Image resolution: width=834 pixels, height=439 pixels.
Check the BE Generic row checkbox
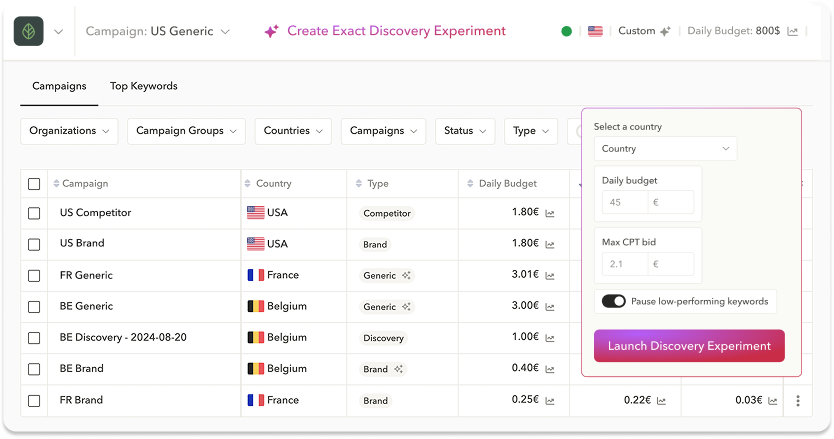[34, 307]
